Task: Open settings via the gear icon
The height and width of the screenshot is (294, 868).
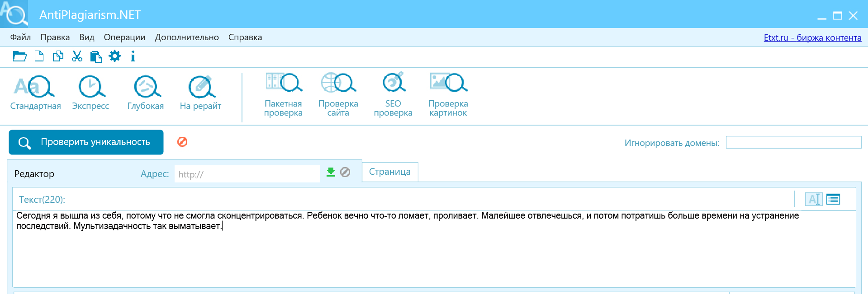Action: [x=115, y=56]
